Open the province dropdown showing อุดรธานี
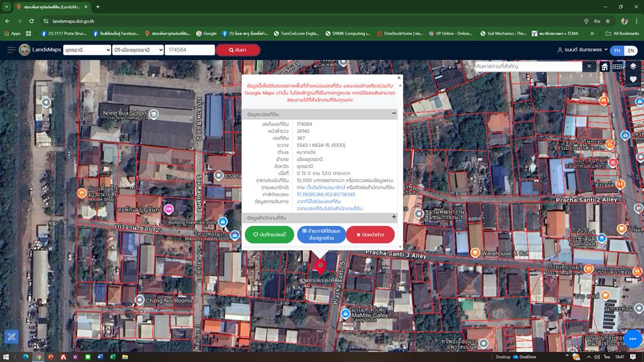Image resolution: width=644 pixels, height=362 pixels. coord(87,50)
